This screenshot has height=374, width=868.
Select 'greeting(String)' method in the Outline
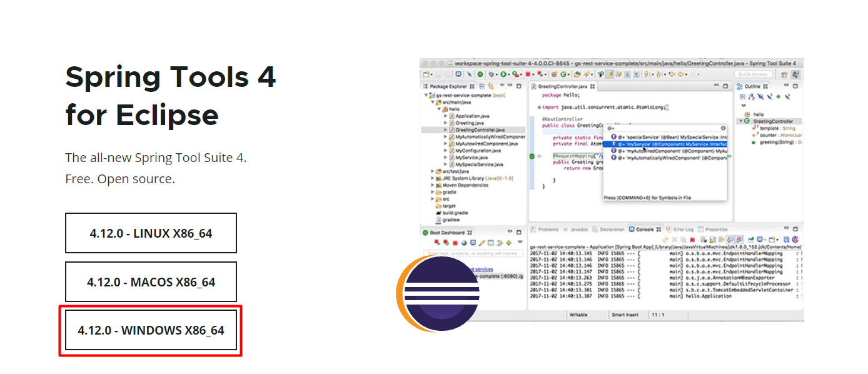(x=777, y=143)
